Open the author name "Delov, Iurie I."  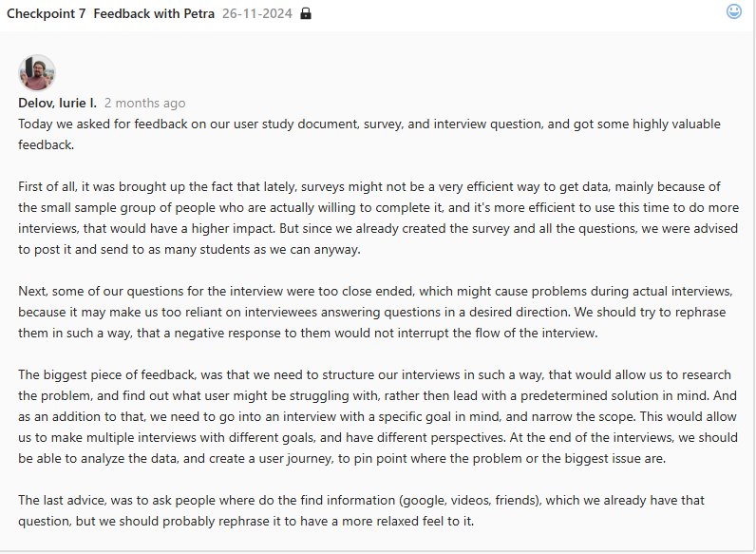click(x=57, y=103)
